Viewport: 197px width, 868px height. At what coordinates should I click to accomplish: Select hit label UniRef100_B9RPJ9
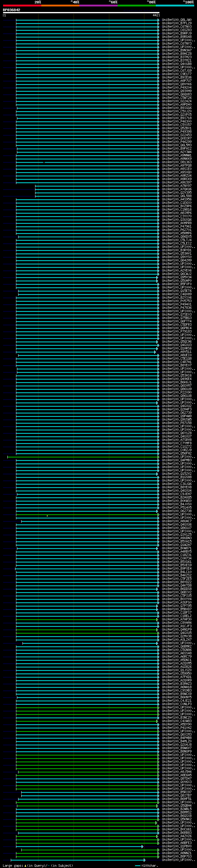pos(176,33)
